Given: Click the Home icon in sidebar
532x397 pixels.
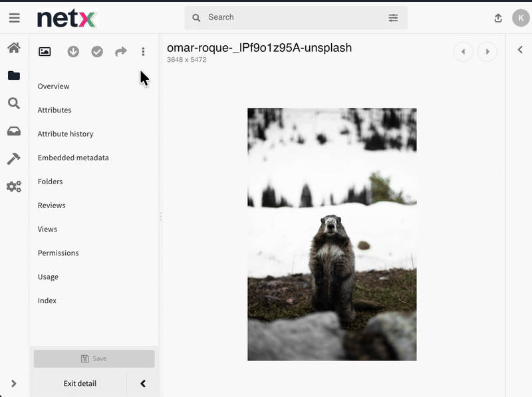Looking at the screenshot, I should [14, 48].
